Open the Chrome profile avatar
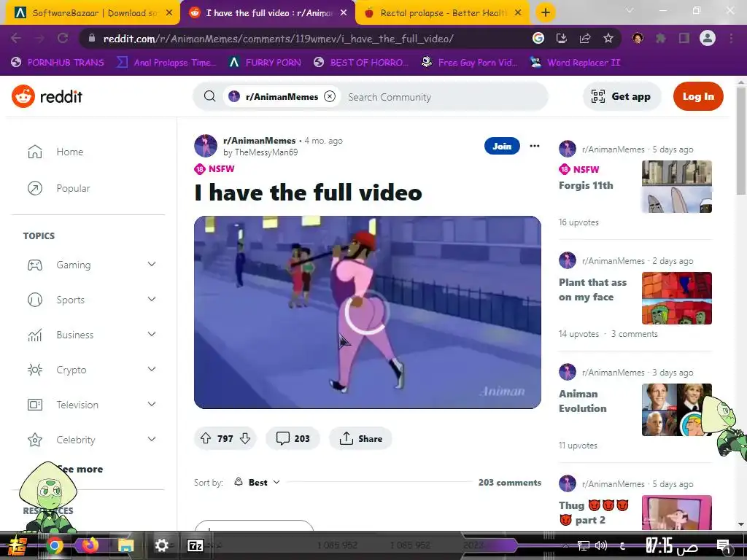This screenshot has height=560, width=747. tap(708, 38)
